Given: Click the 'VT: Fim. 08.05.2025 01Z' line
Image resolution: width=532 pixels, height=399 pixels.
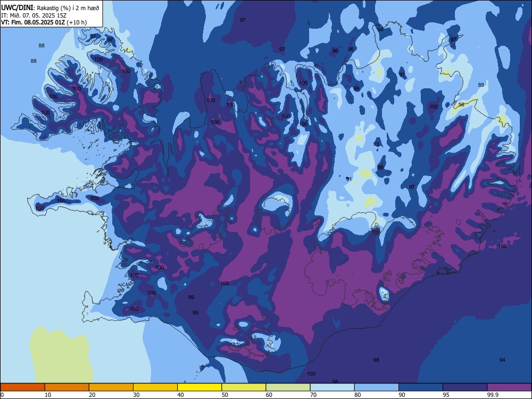Looking at the screenshot, I should (33, 22).
